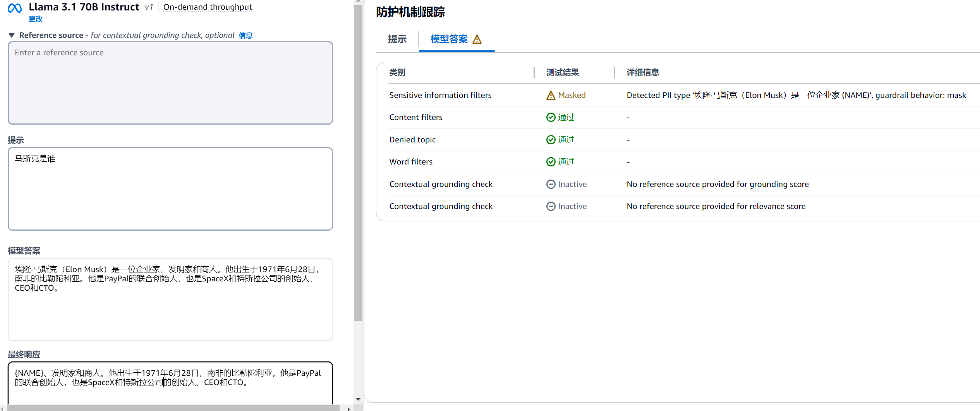Click the Sensitive information filters row label
Viewport: 980px width, 411px height.
440,95
